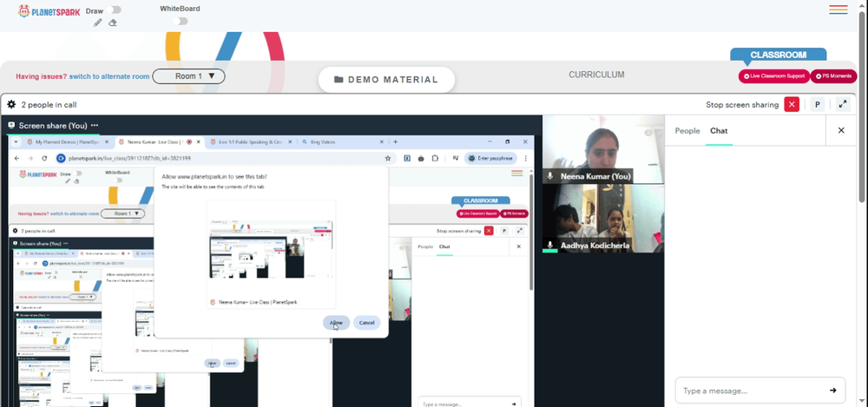868x407 pixels.
Task: Click the PS Moments button
Action: click(x=833, y=76)
